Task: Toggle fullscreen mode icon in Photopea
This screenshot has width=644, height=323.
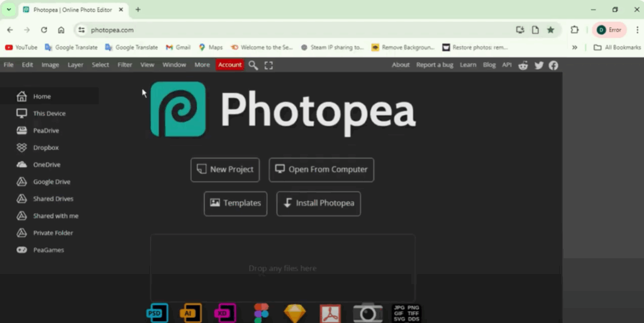Action: 269,65
